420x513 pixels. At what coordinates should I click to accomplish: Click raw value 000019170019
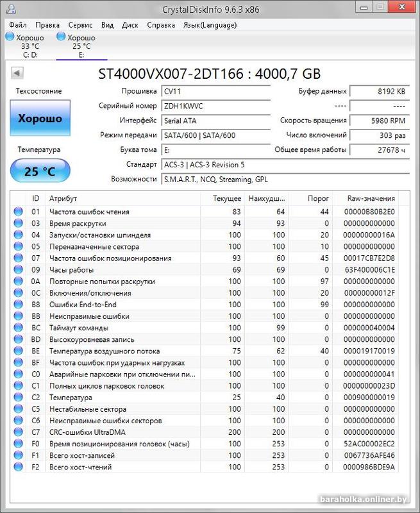click(369, 351)
